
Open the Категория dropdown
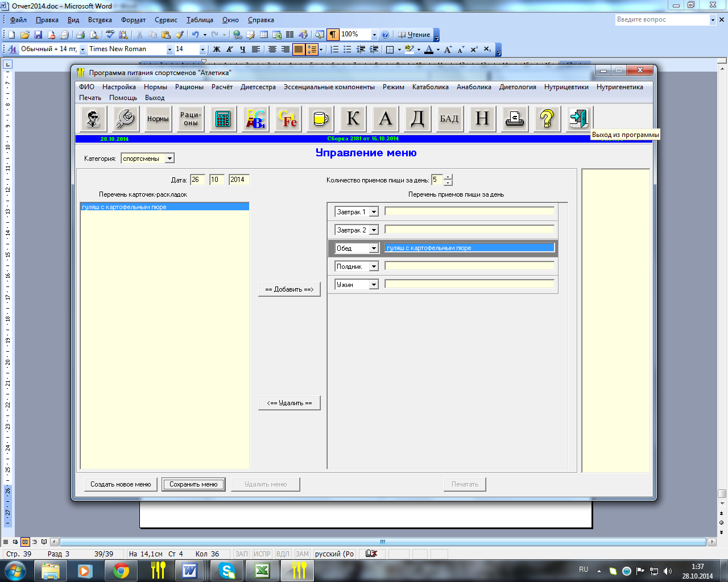(169, 159)
